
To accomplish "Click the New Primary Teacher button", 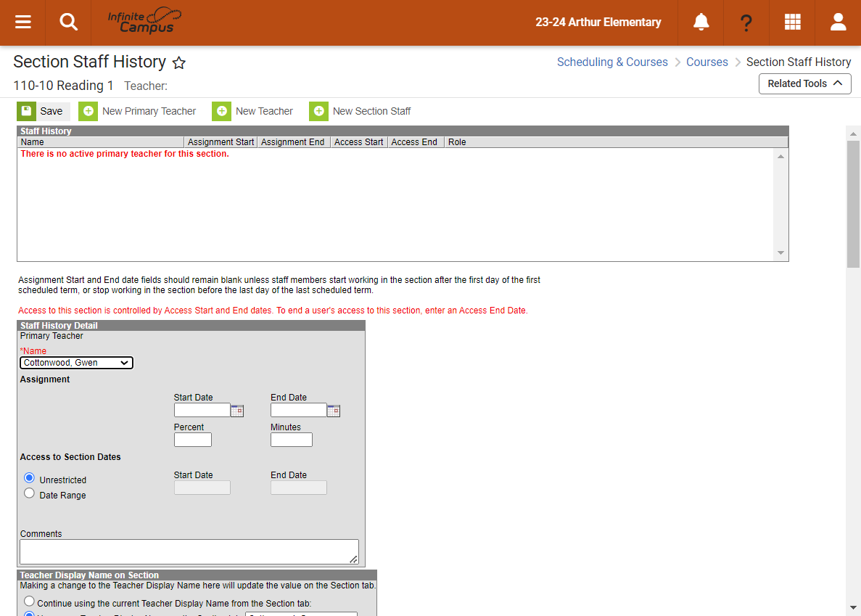I will [x=137, y=111].
